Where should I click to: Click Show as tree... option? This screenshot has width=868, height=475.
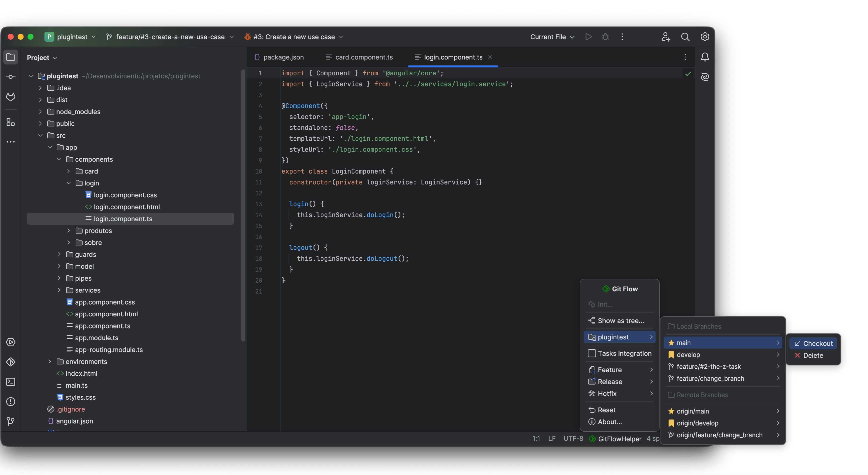[620, 320]
